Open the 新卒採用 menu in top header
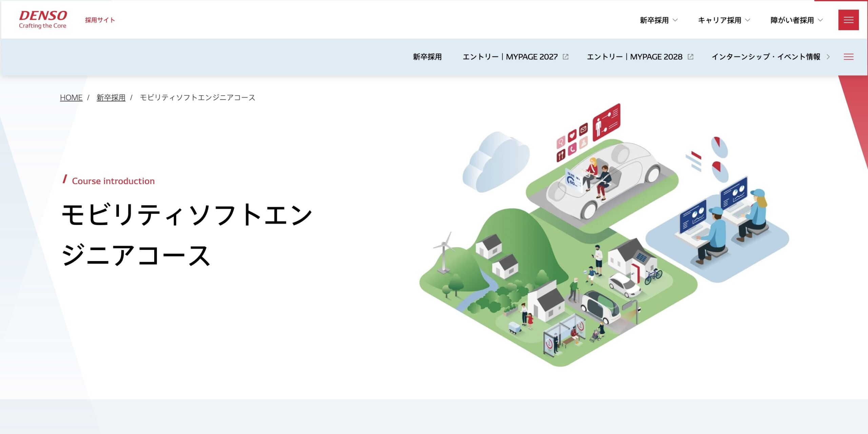Screen dimensions: 868x434 654,20
